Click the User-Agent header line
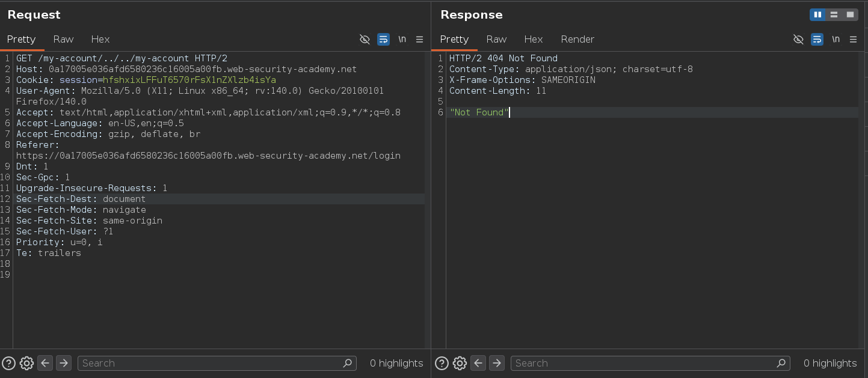Screen dimensions: 868x378 [200, 96]
